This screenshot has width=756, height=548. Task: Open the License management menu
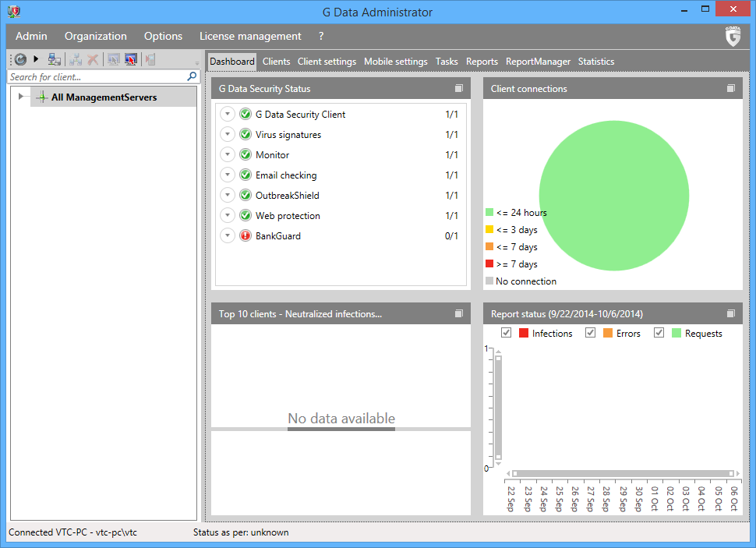250,36
